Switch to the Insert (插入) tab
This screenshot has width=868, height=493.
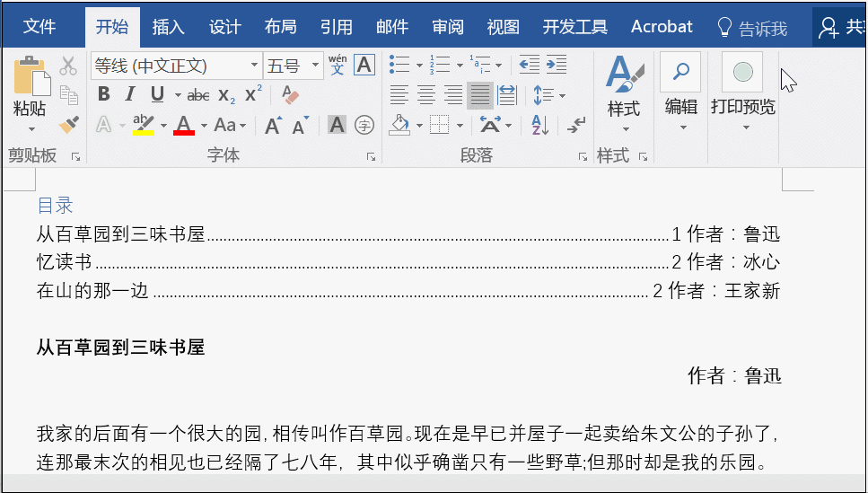(x=168, y=27)
